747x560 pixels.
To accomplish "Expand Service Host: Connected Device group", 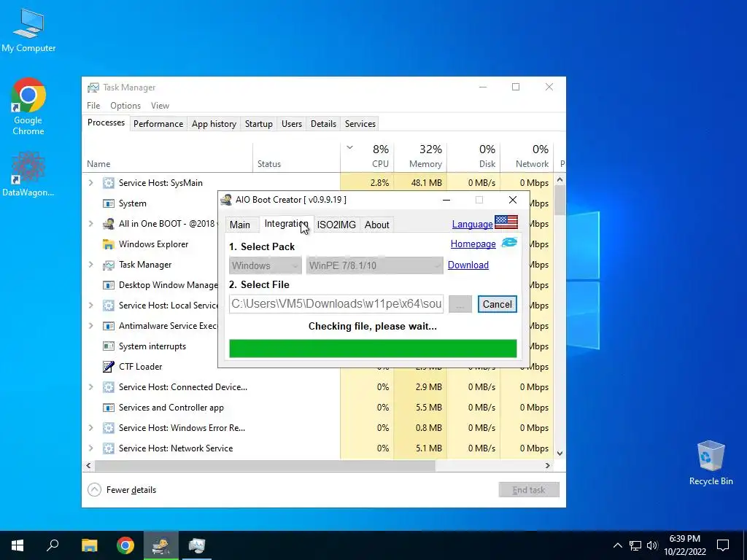I will coord(91,387).
